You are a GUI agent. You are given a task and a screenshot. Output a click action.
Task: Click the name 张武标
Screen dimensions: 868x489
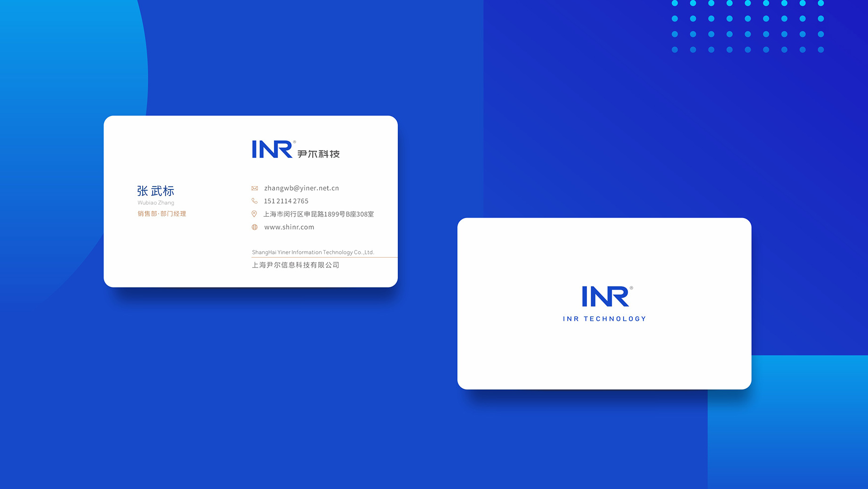tap(156, 191)
